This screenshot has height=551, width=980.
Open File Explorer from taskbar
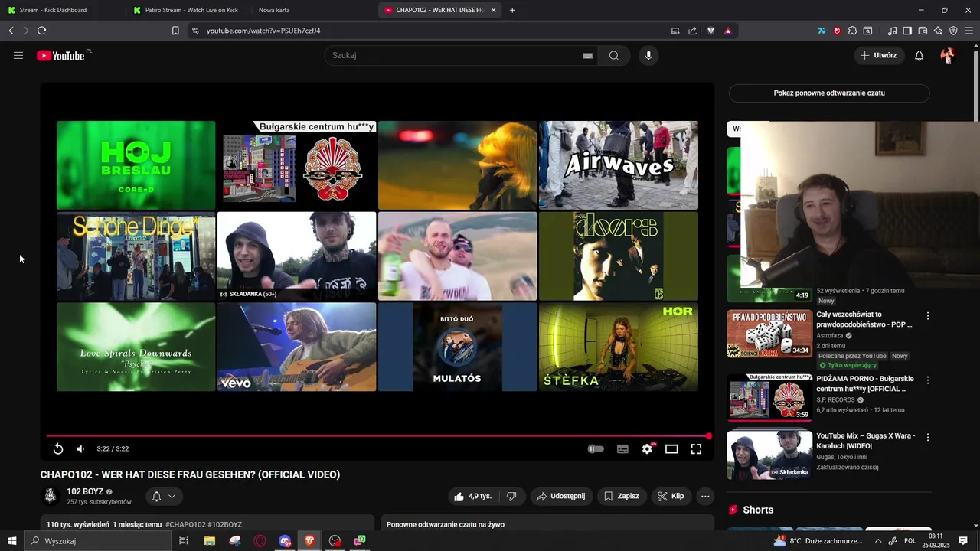[x=209, y=541]
